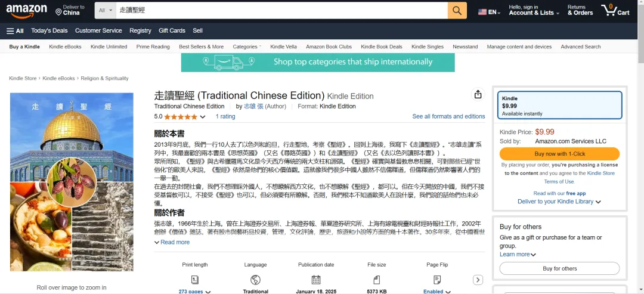Expand the Page Flip Enabled chevron
This screenshot has width=644, height=294.
pyautogui.click(x=447, y=292)
